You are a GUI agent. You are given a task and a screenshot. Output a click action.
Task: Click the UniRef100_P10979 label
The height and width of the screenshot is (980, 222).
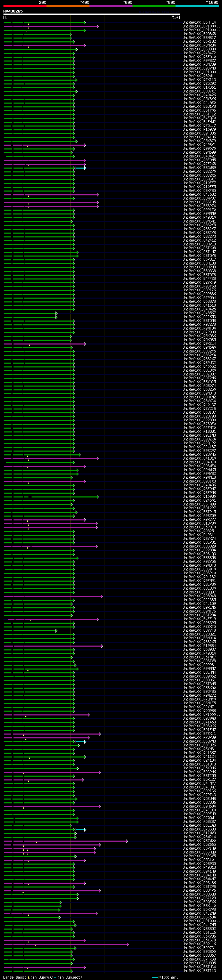point(199,129)
